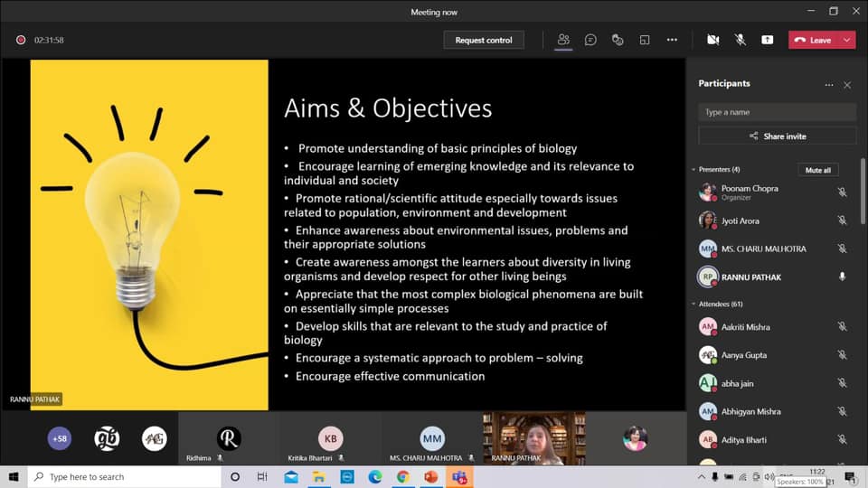Close the Participants panel
This screenshot has height=488, width=868.
(847, 85)
